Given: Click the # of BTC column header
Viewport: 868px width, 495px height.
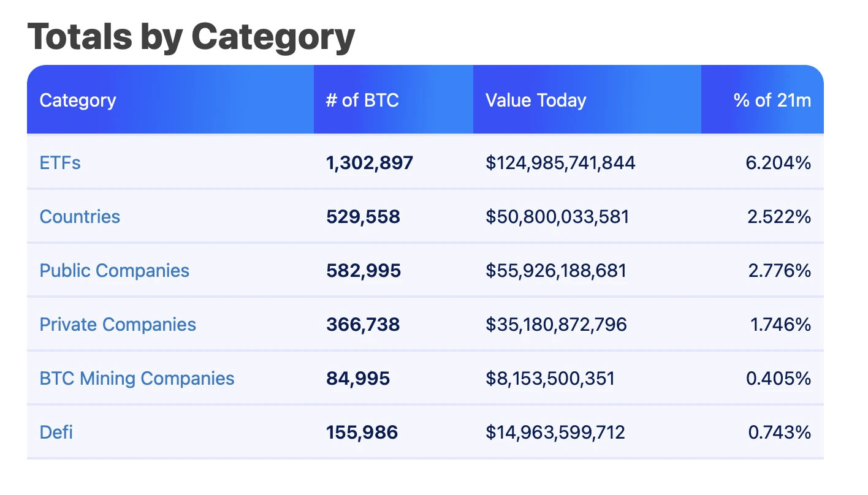Looking at the screenshot, I should [x=362, y=100].
